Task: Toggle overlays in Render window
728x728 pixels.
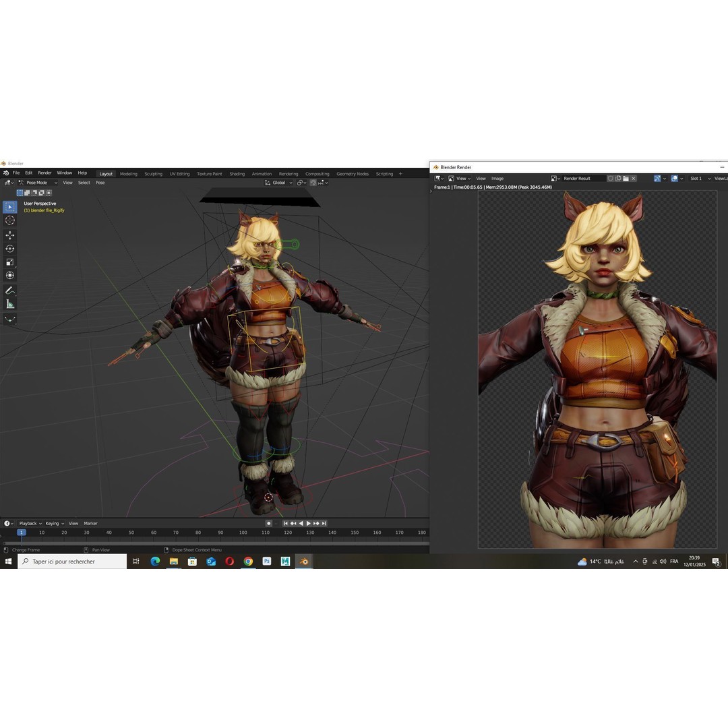Action: tap(675, 178)
